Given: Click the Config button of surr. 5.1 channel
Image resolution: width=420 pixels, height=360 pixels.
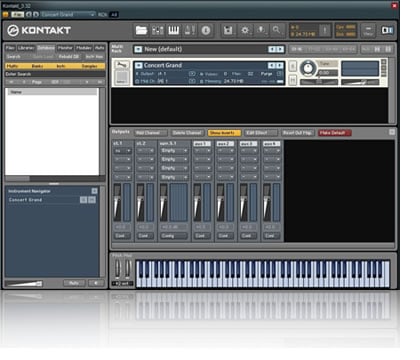Looking at the screenshot, I should pyautogui.click(x=174, y=236).
